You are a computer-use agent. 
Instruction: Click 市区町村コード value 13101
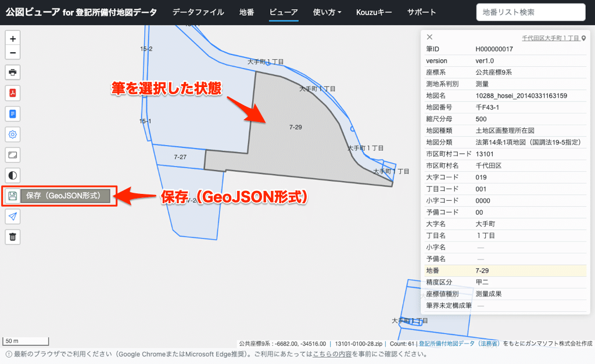tap(485, 154)
